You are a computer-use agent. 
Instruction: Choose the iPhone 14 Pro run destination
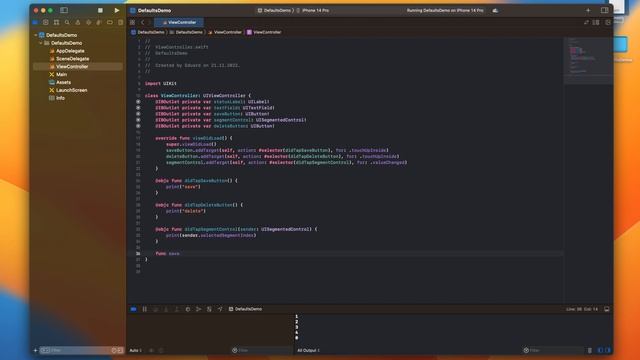(313, 11)
